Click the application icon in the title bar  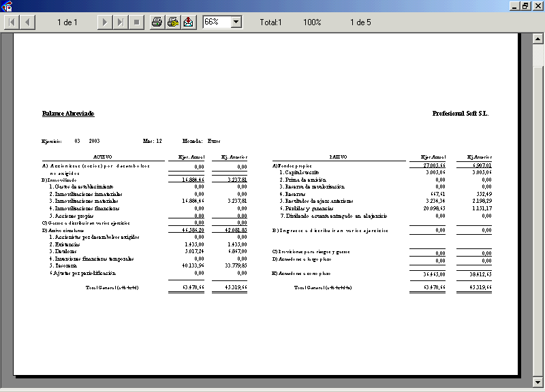[6, 6]
